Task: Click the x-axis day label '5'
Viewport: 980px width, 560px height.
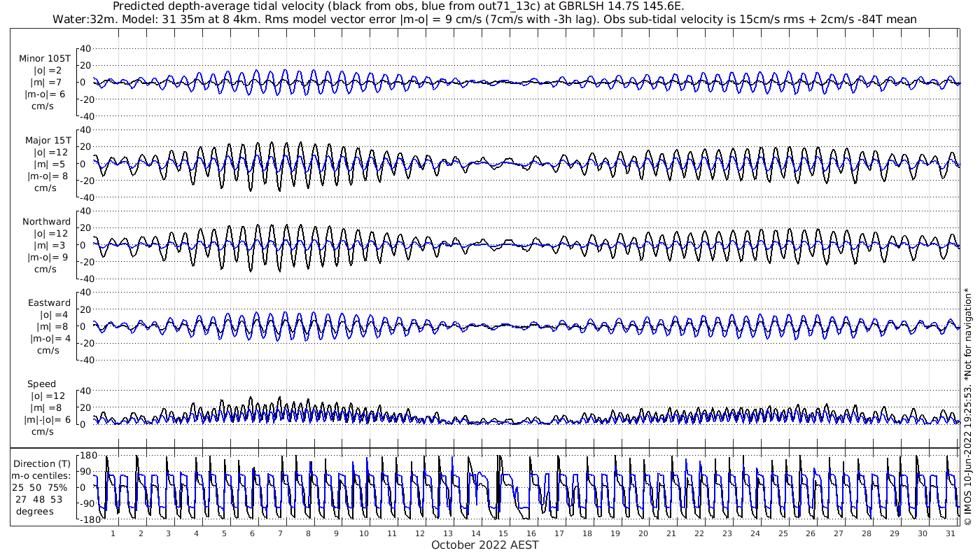Action: pyautogui.click(x=224, y=533)
